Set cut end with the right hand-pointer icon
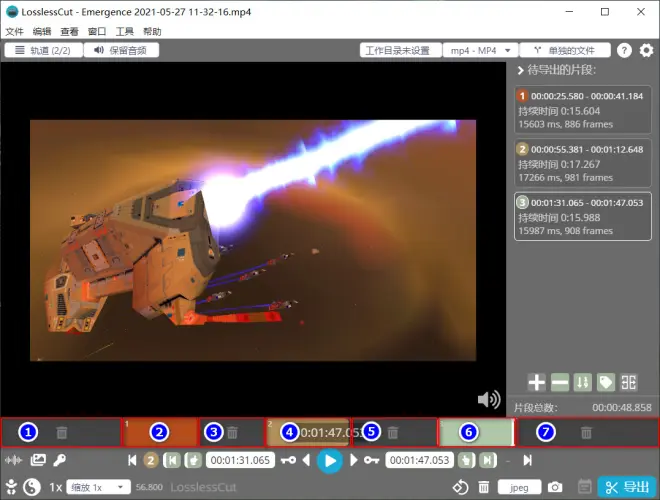The width and height of the screenshot is (660, 500). click(x=466, y=460)
